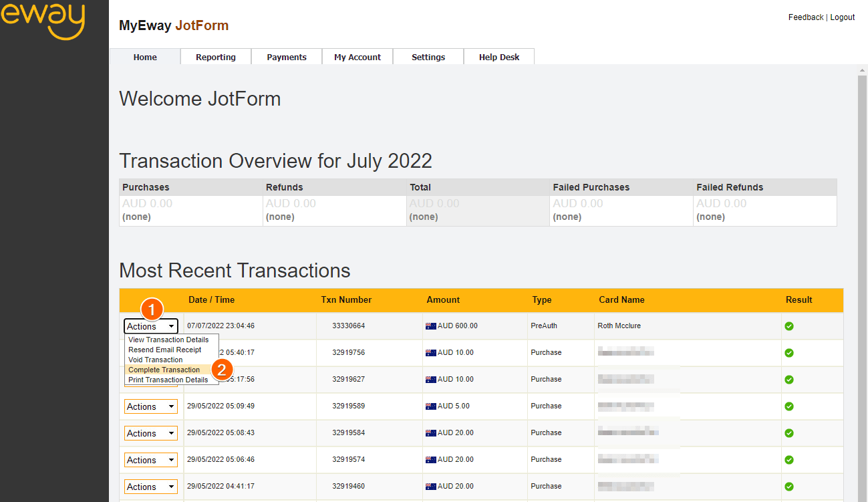Click the green checkmark for transaction 32919756
This screenshot has height=502, width=868.
point(789,353)
